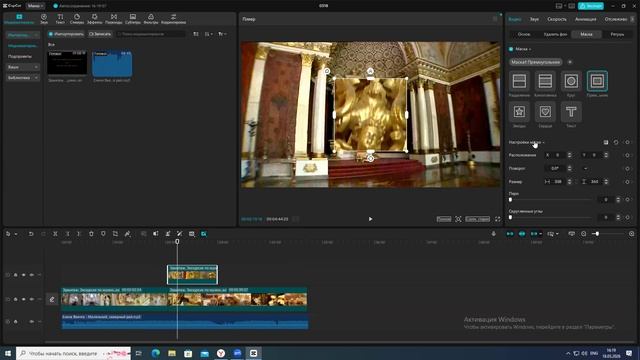Image resolution: width=640 pixels, height=360 pixels.
Task: Toggle main track magnet in timeline toolbar
Action: (x=510, y=234)
